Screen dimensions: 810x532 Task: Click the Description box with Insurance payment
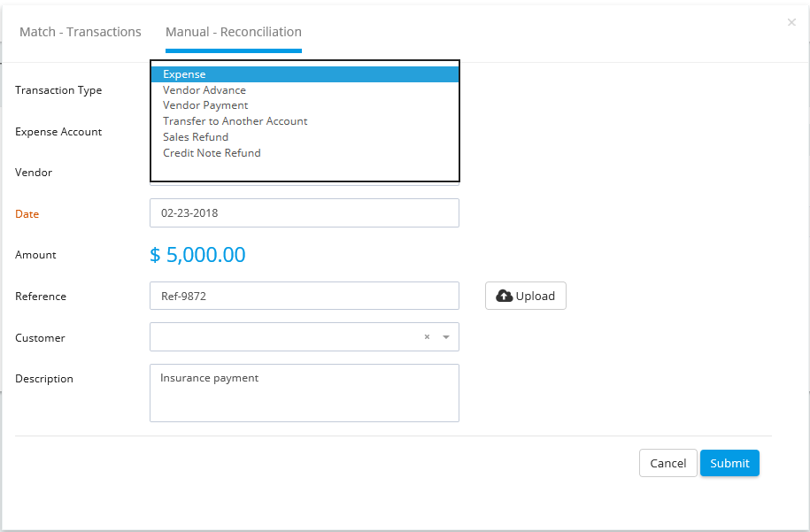pos(305,393)
